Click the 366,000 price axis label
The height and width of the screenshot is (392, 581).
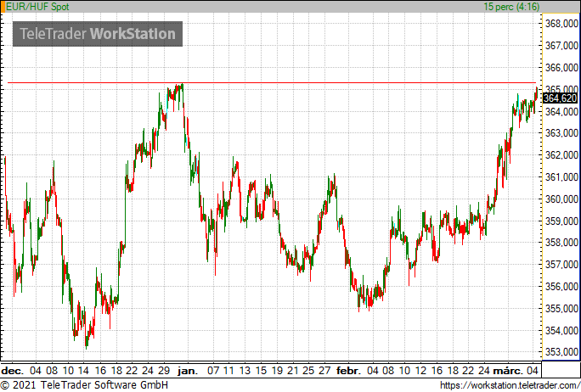[x=561, y=67]
